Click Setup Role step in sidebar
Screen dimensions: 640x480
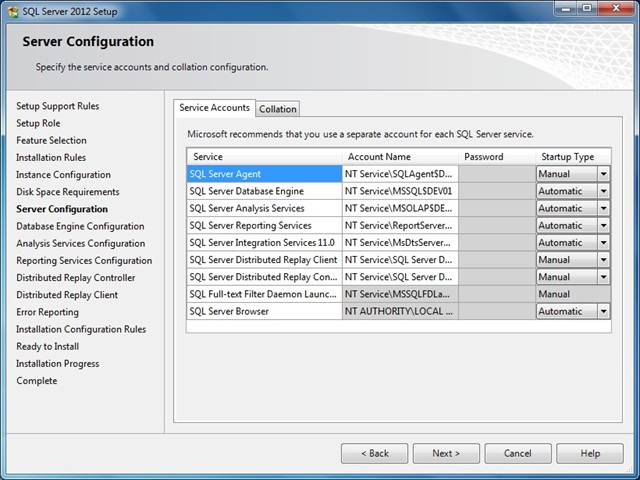[38, 123]
